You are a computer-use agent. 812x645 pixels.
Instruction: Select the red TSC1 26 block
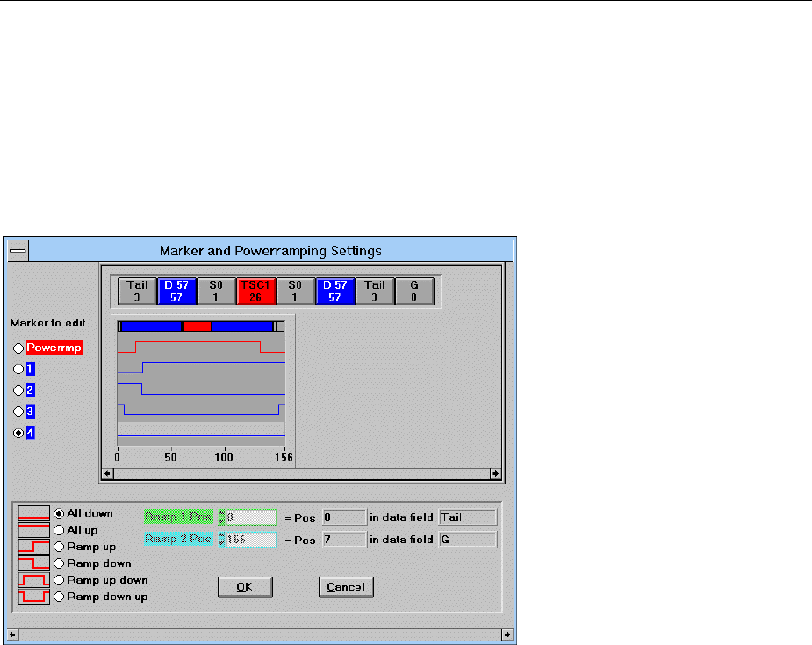(255, 291)
